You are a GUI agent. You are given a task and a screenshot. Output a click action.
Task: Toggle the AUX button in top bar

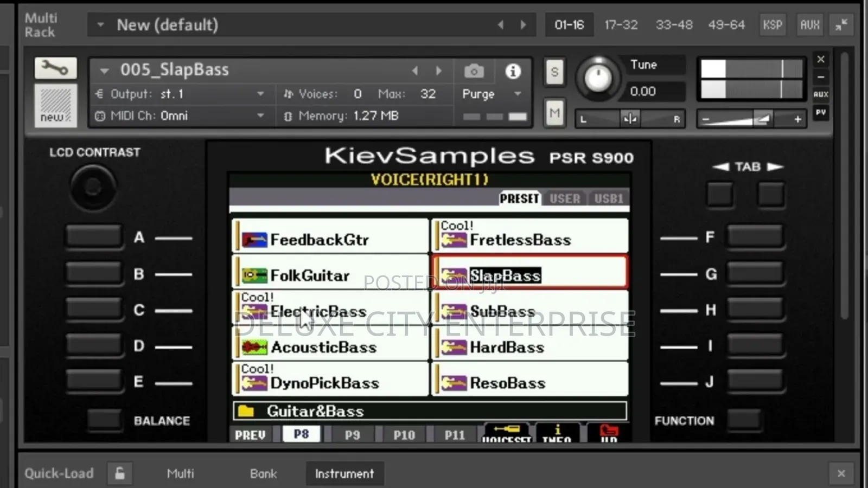coord(809,25)
